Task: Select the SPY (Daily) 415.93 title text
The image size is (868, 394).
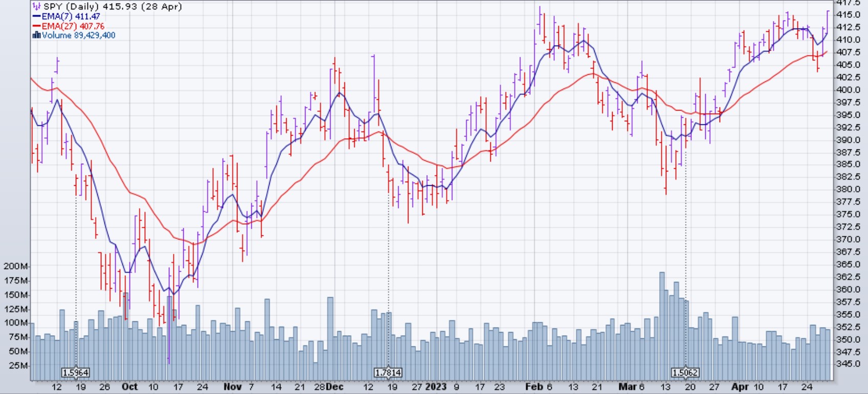Action: pos(113,7)
